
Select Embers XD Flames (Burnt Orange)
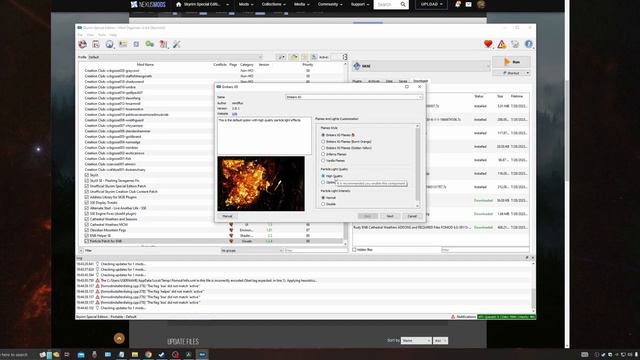point(323,141)
